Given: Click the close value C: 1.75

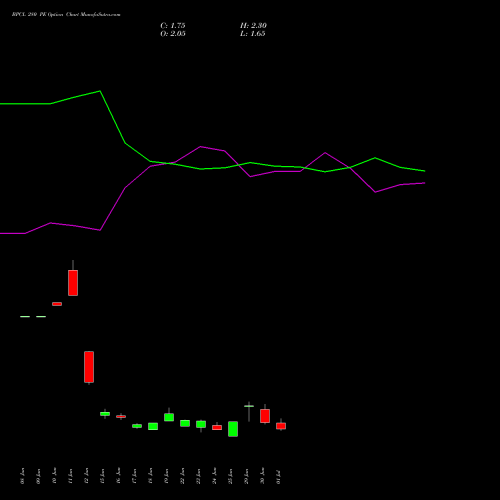Looking at the screenshot, I should coord(173,26).
